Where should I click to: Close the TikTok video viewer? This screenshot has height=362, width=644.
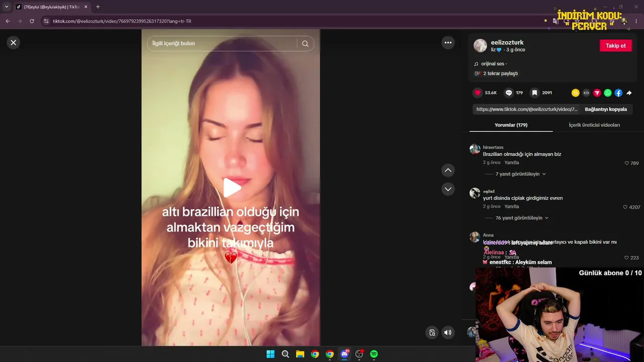click(x=14, y=43)
